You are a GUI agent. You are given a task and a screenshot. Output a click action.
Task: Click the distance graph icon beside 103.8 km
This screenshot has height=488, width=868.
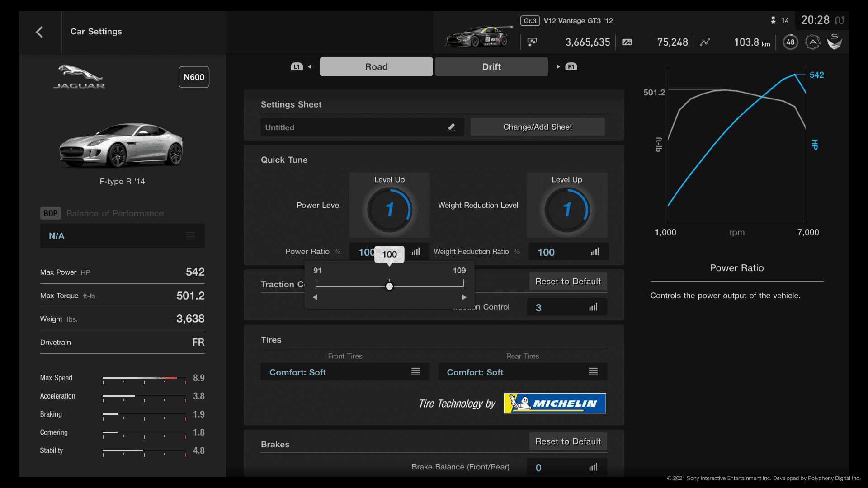click(x=705, y=42)
